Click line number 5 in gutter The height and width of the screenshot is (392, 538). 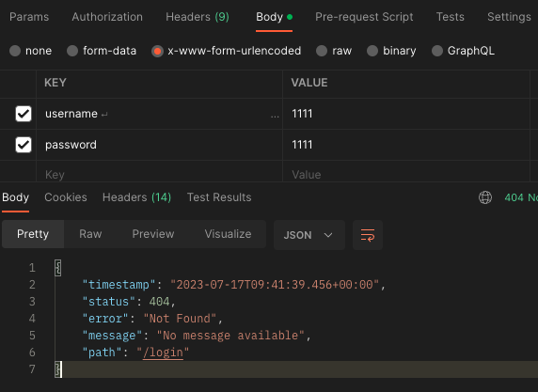coord(32,336)
